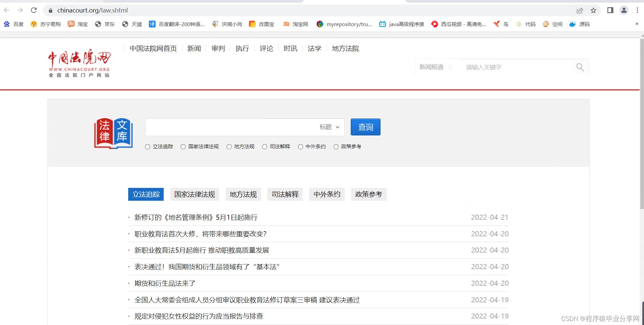The height and width of the screenshot is (325, 644).
Task: Open article 期货和衍生品法来了
Action: [165, 283]
